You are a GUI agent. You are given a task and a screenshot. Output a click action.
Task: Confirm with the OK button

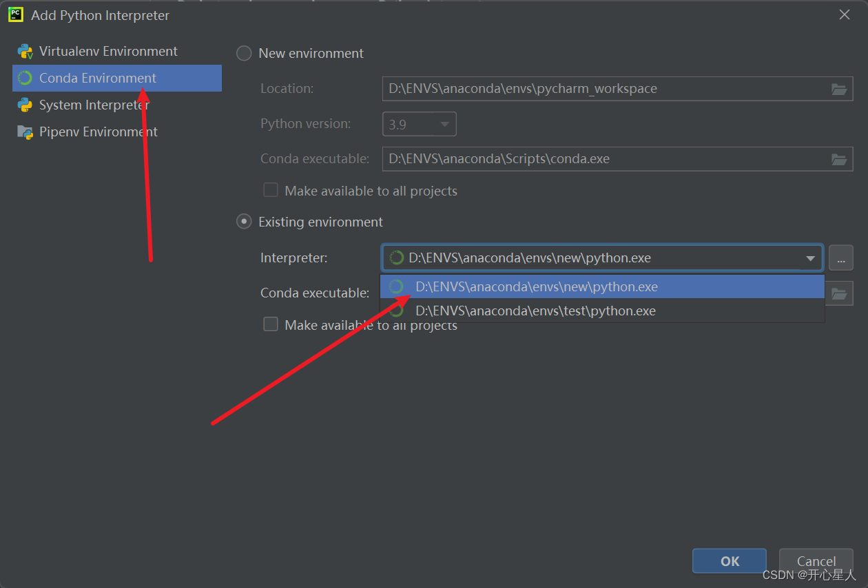[730, 561]
